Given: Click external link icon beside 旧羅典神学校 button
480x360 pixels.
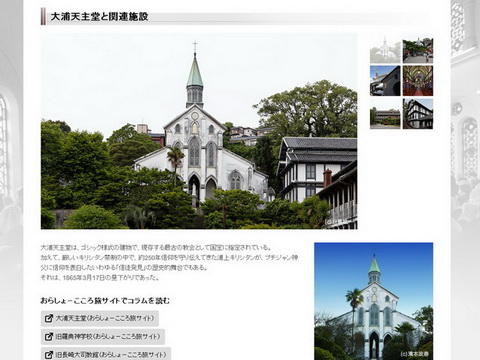Looking at the screenshot, I should (49, 337).
